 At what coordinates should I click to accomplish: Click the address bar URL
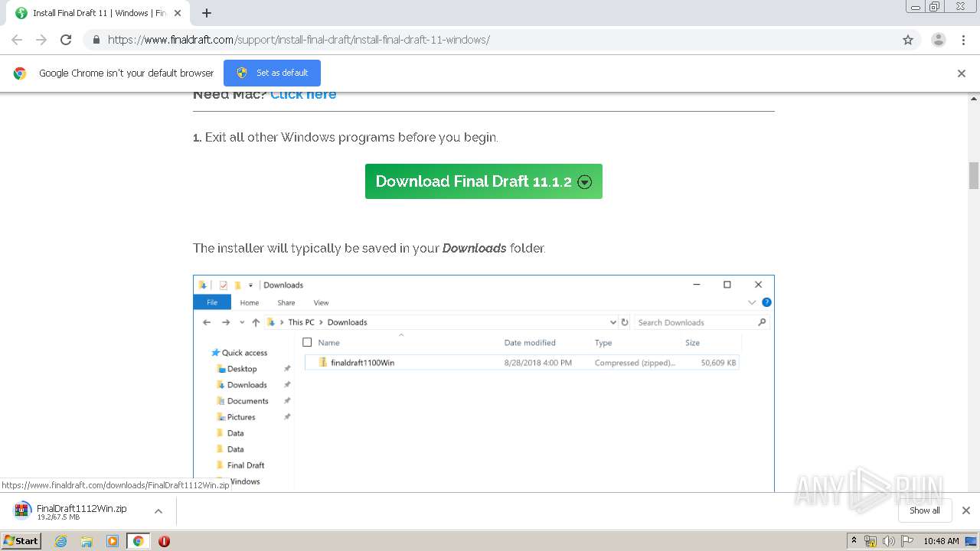pos(299,40)
